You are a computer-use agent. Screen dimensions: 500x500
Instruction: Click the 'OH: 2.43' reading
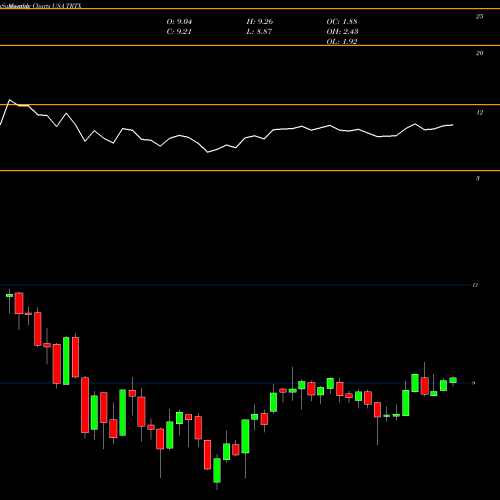point(342,32)
